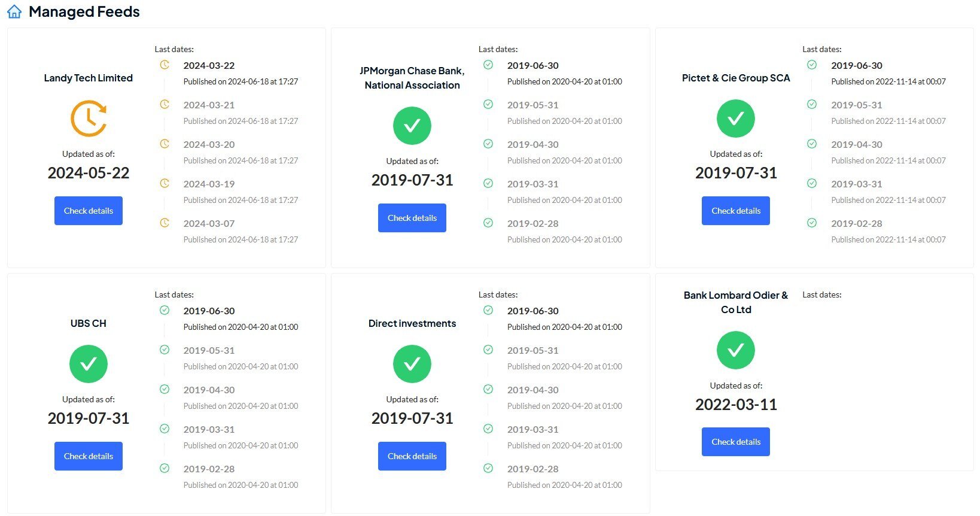Click the small check icon beside Pictet's 2019-02-28 date
Screen dimensions: 980x516
[x=812, y=223]
